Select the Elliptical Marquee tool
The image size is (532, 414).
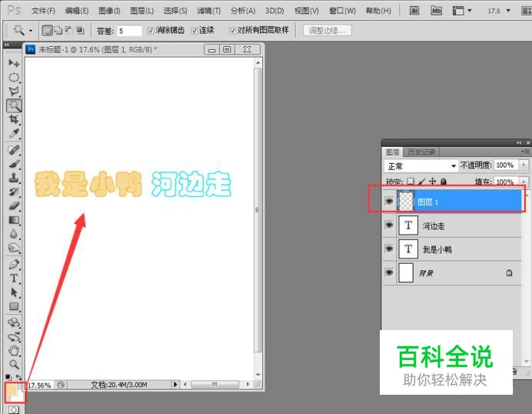point(14,78)
